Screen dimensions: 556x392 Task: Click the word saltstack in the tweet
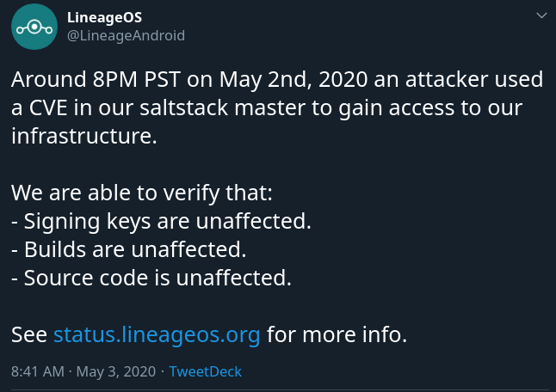183,107
